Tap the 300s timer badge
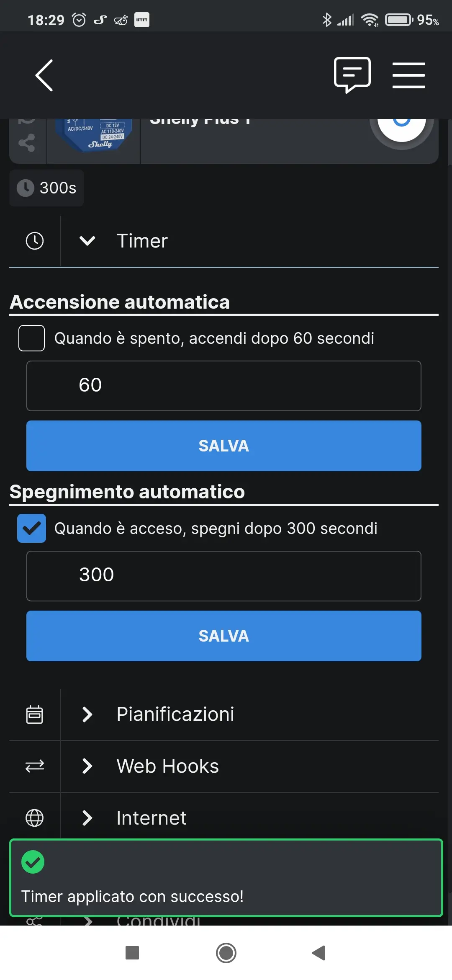452x980 pixels. click(x=46, y=188)
